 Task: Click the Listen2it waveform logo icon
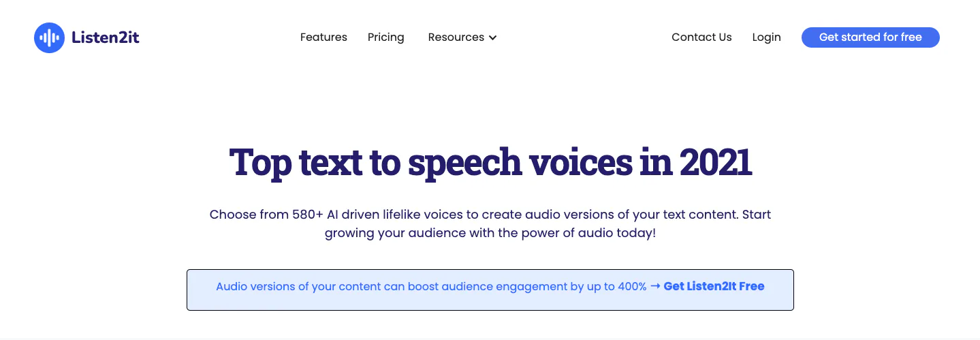(49, 37)
